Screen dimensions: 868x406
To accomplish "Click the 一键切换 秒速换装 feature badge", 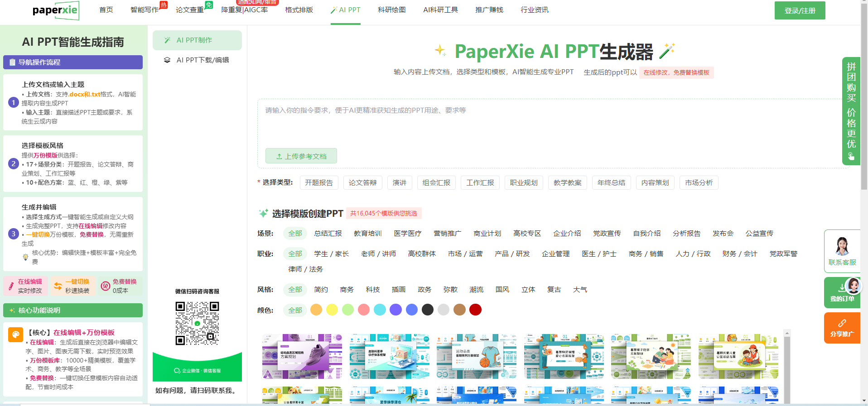I will 73,286.
